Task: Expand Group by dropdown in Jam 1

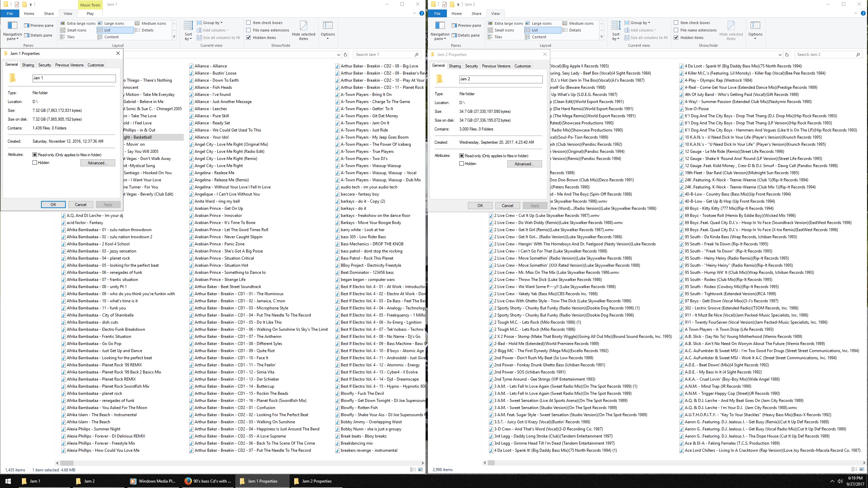Action: [x=210, y=23]
